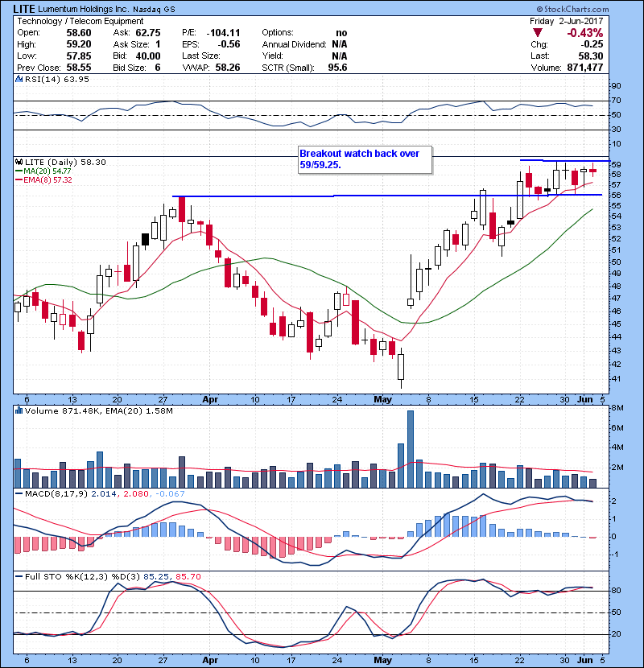Click the dark blue MACD legend line marker
Viewport: 644px width, 668px height.
tap(19, 494)
